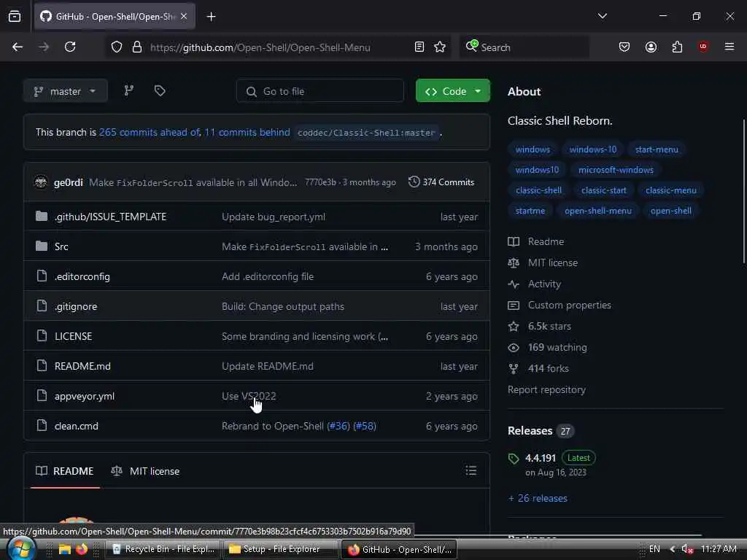Open 11 commits behind link
This screenshot has width=747, height=560.
pyautogui.click(x=247, y=132)
